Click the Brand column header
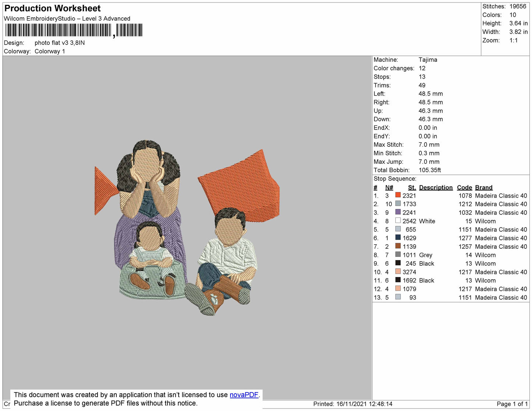The height and width of the screenshot is (411, 532). click(483, 187)
